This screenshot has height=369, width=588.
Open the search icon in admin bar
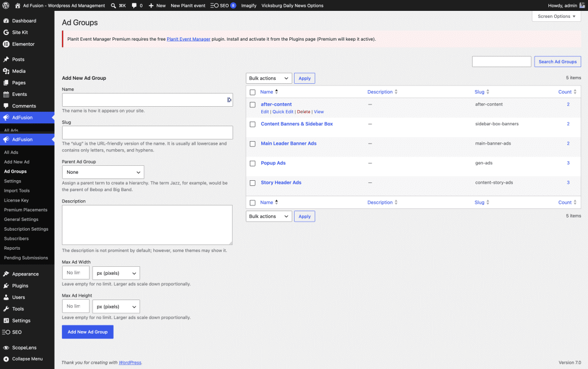(113, 6)
